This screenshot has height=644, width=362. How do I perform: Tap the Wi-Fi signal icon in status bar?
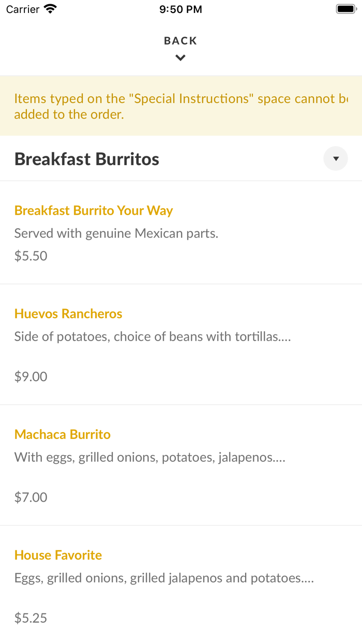(50, 8)
